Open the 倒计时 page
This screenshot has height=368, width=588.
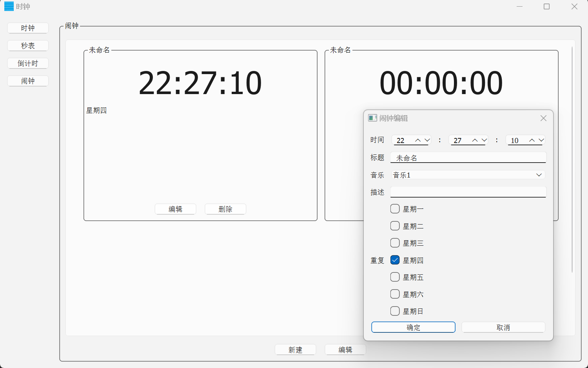[x=28, y=63]
